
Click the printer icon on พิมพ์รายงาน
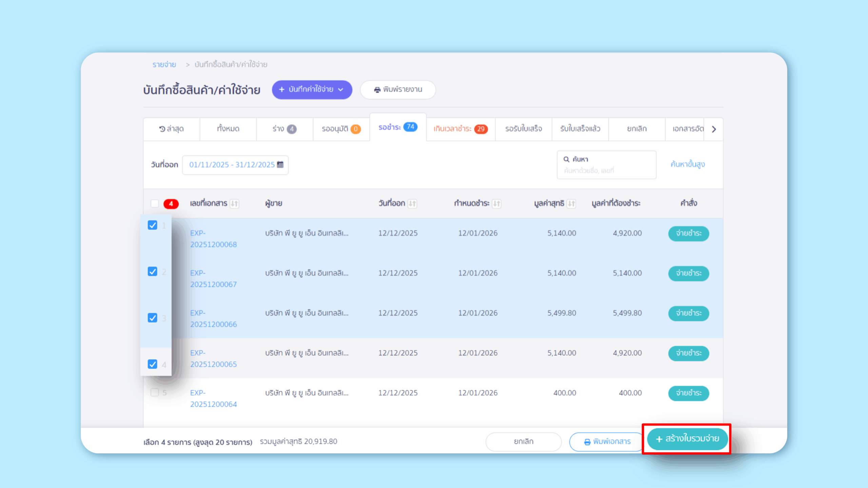pos(377,89)
